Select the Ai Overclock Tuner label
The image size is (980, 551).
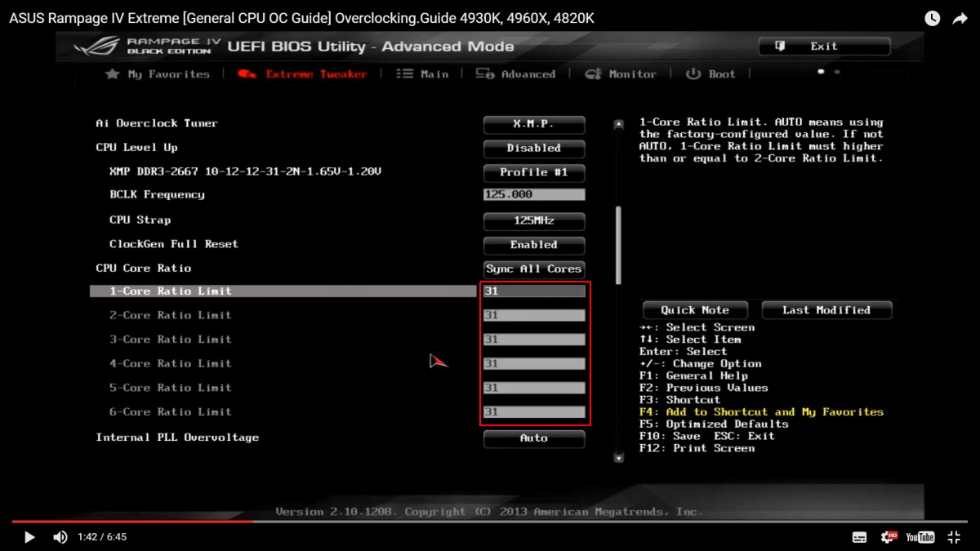tap(157, 123)
